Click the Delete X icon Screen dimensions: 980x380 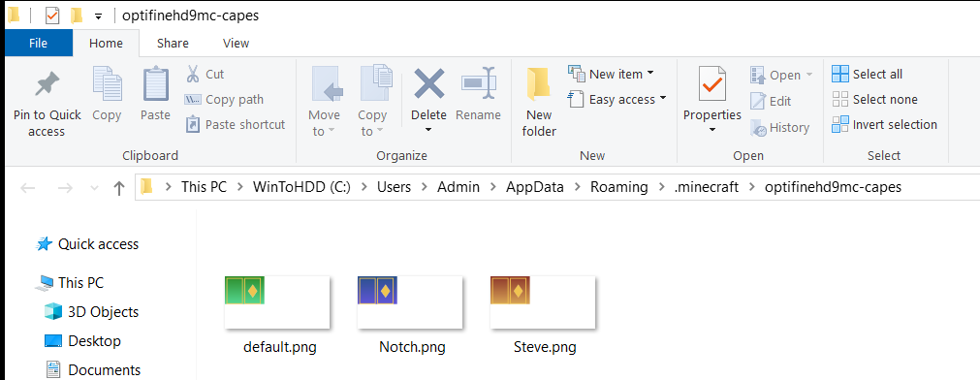[x=428, y=83]
